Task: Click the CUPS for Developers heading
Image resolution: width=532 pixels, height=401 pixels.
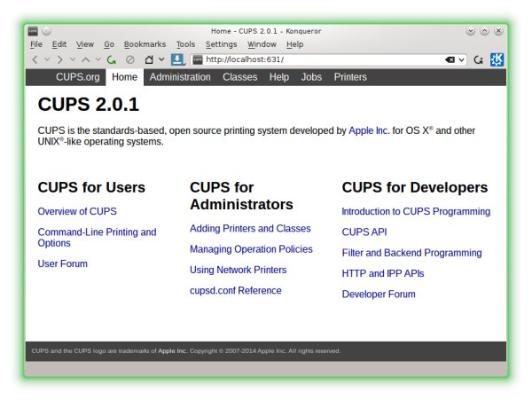Action: click(x=415, y=187)
